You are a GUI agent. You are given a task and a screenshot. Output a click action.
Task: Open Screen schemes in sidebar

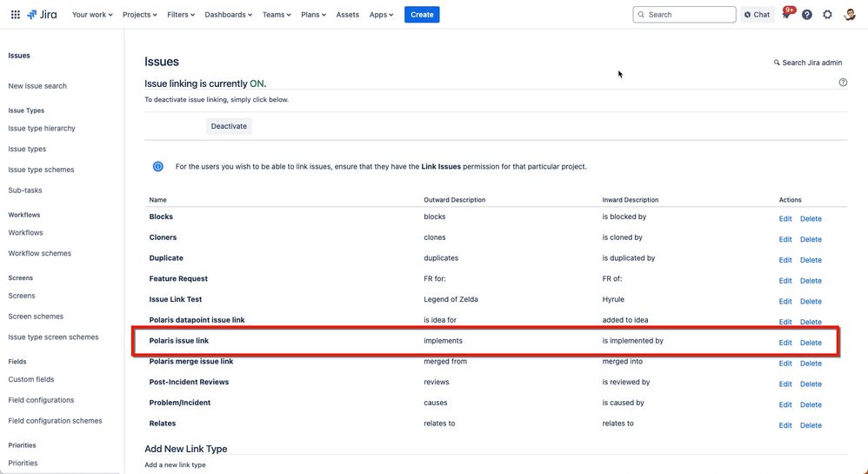coord(36,317)
